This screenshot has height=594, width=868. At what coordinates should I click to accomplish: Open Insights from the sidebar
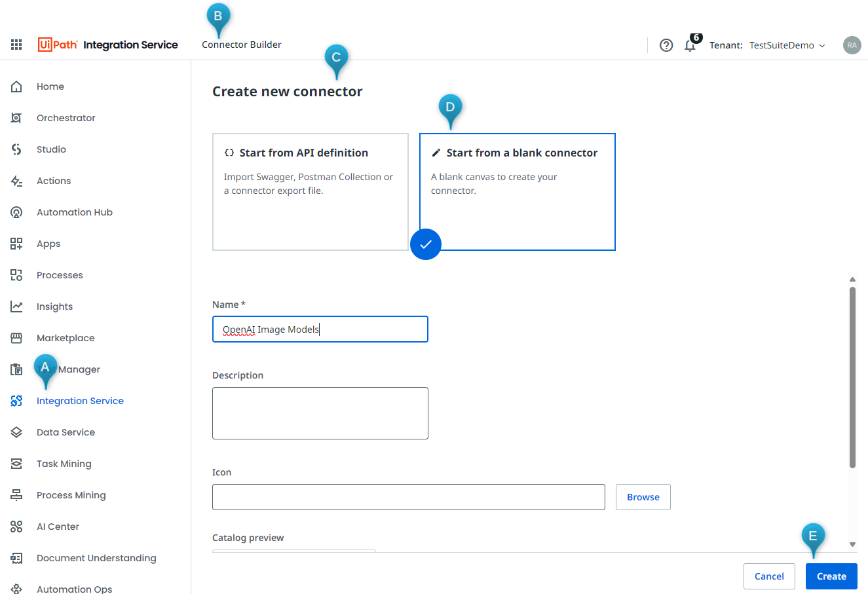point(54,306)
